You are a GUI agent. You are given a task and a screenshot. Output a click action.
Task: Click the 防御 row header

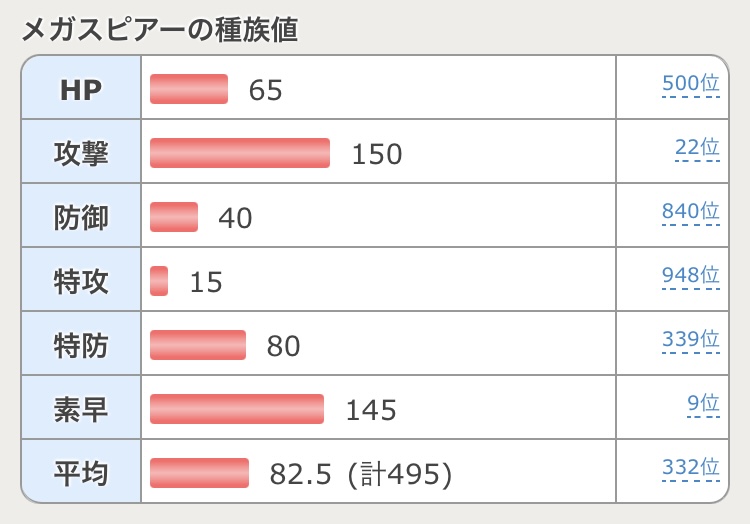(x=81, y=217)
